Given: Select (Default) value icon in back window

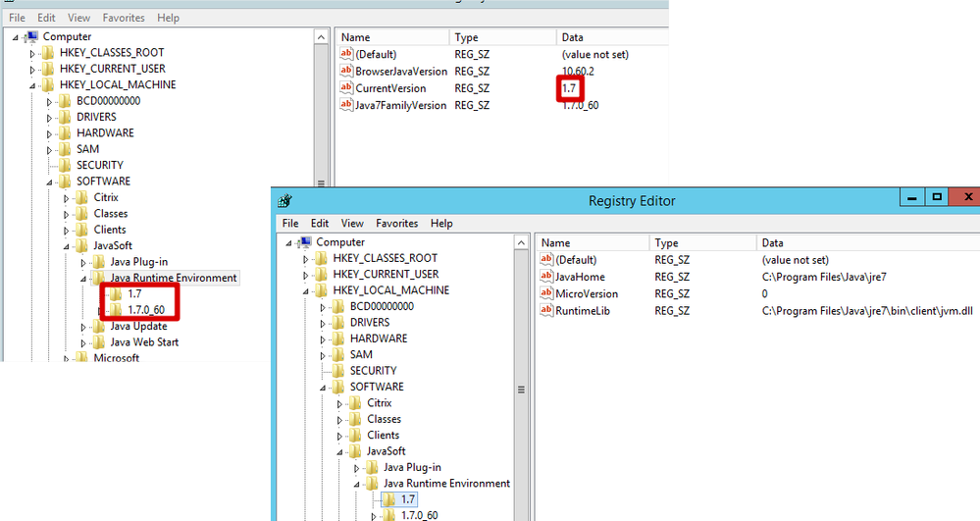Looking at the screenshot, I should coord(347,54).
